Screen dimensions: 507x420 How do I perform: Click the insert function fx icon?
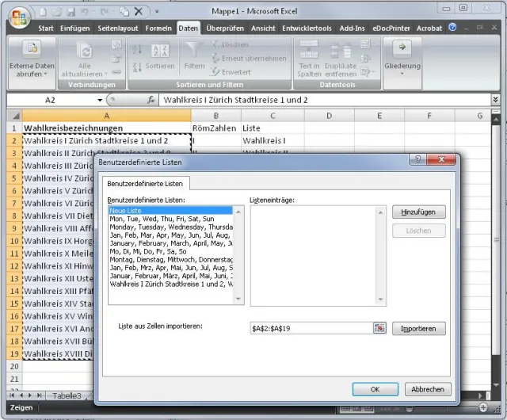coord(151,101)
